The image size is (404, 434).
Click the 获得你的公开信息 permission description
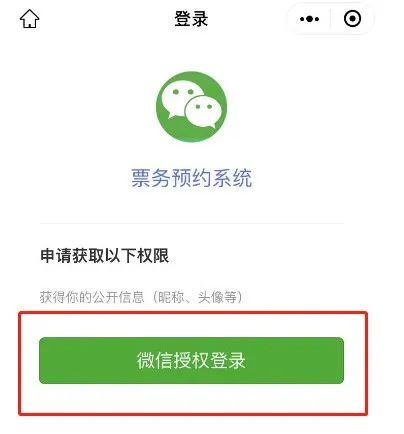[x=92, y=297]
